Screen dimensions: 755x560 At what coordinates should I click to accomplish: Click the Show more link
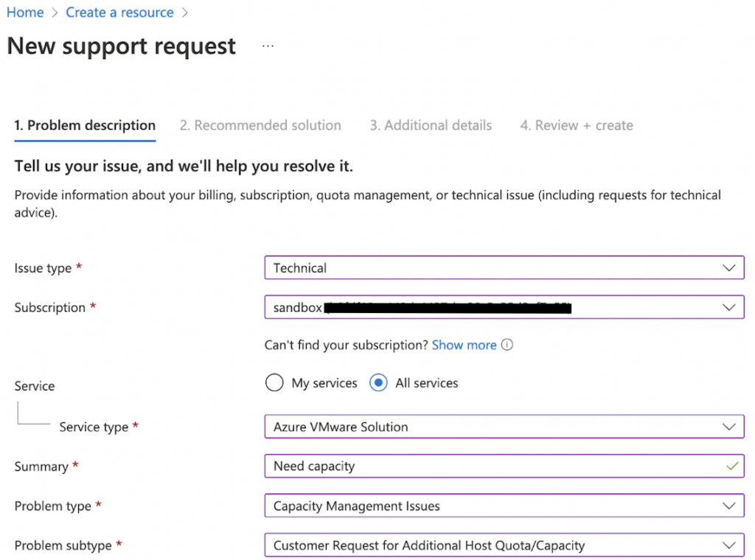click(x=464, y=345)
